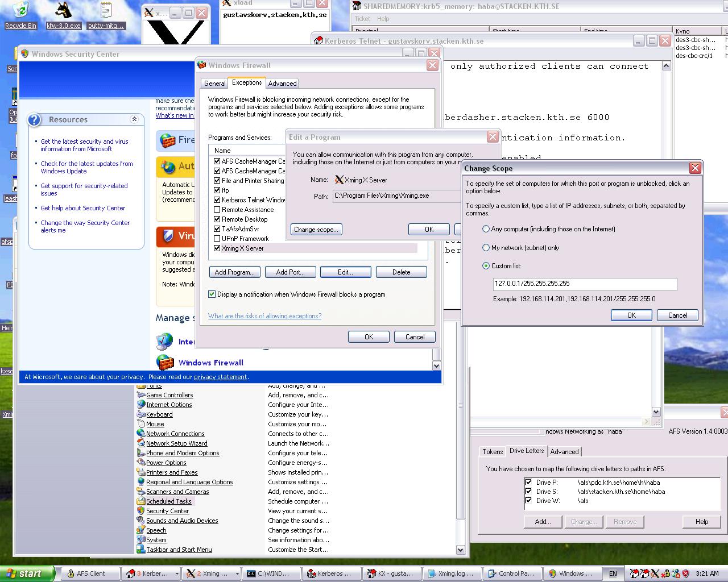Click the Sounds and Audio Devices icon
This screenshot has height=582, width=728.
pyautogui.click(x=141, y=521)
